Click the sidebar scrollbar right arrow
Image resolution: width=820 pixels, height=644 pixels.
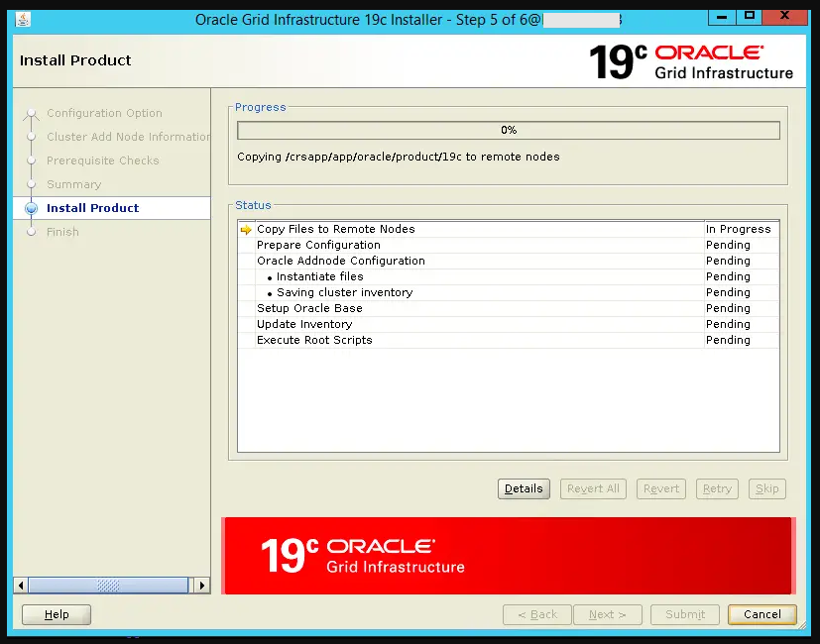point(202,586)
